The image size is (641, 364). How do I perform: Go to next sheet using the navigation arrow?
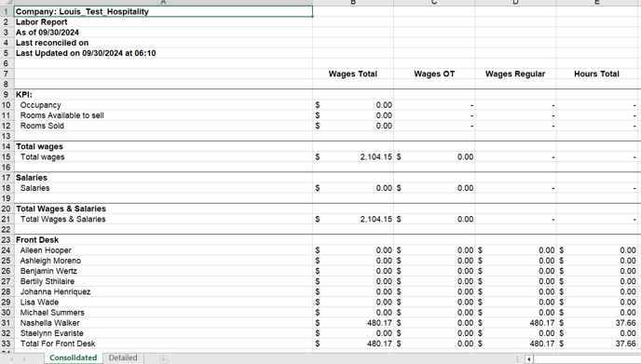pyautogui.click(x=24, y=359)
